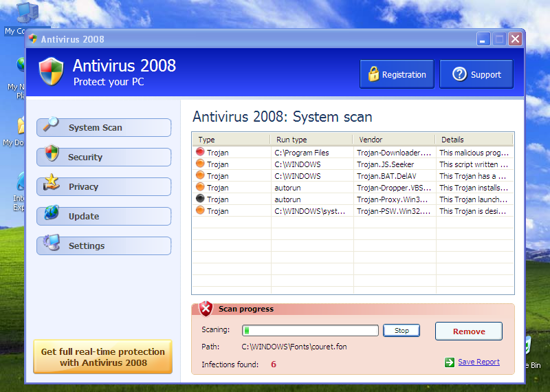Click the red X shield Scan progress icon
The width and height of the screenshot is (550, 392).
click(x=206, y=309)
